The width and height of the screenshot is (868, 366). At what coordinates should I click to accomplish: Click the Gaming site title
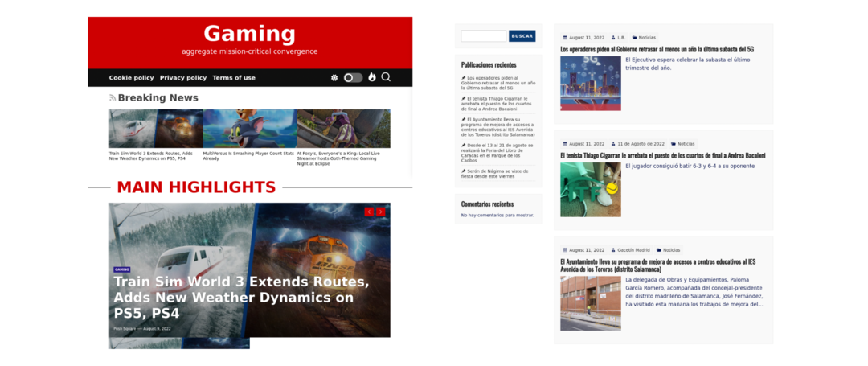click(249, 34)
